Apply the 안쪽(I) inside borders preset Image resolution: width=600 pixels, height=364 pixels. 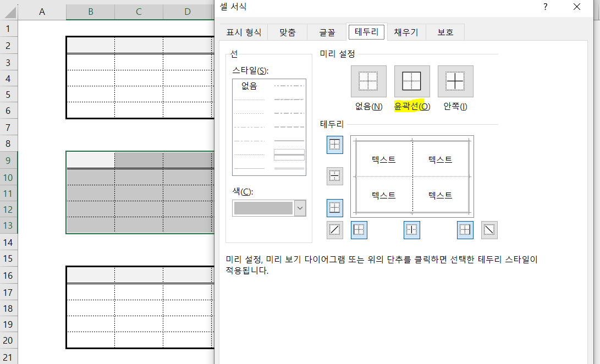455,81
